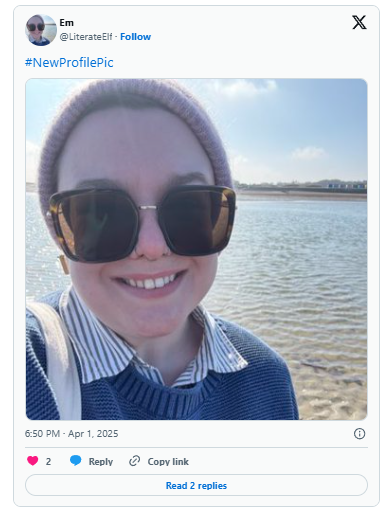Click the heart like icon
The width and height of the screenshot is (391, 511).
33,461
